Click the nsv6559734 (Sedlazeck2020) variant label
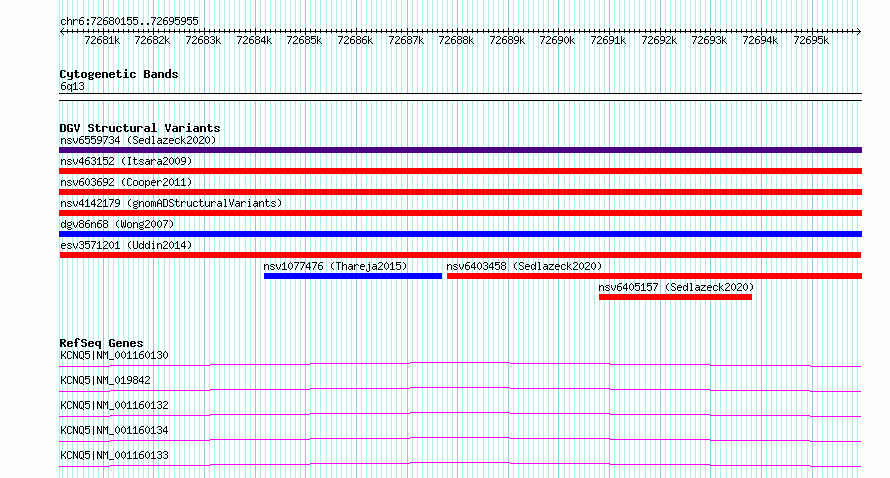The height and width of the screenshot is (478, 890). pyautogui.click(x=138, y=140)
